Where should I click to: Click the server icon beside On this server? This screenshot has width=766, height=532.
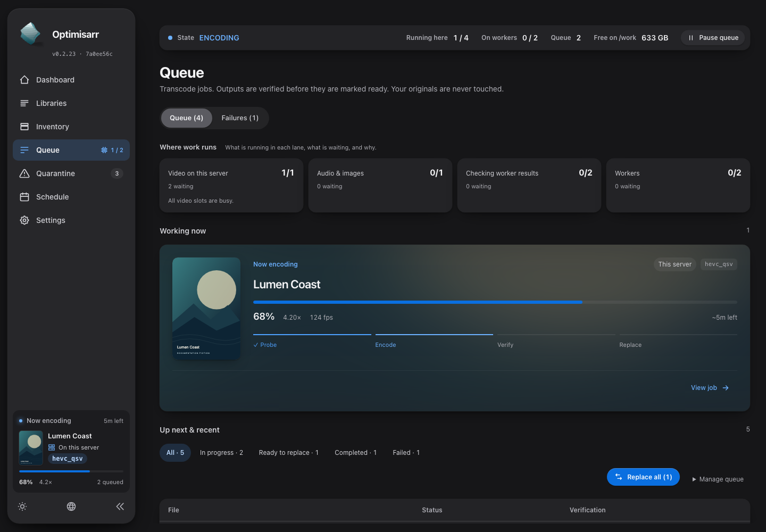point(52,447)
